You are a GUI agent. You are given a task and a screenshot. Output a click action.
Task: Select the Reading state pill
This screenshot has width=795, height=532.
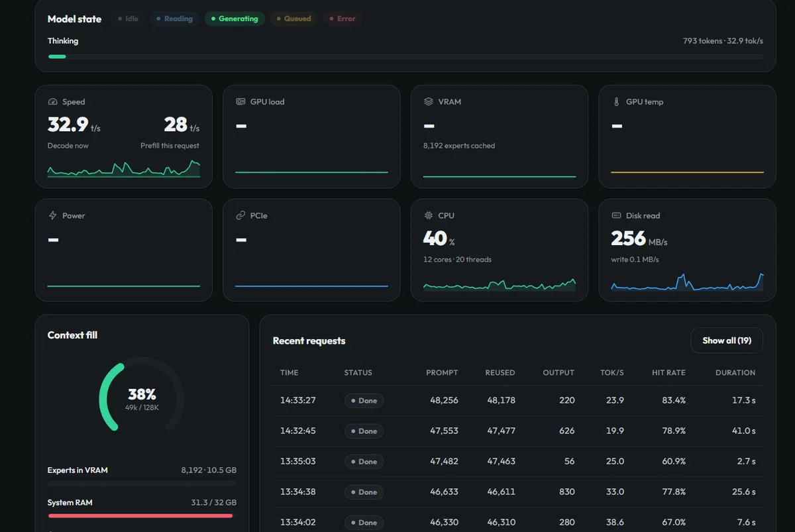point(174,19)
